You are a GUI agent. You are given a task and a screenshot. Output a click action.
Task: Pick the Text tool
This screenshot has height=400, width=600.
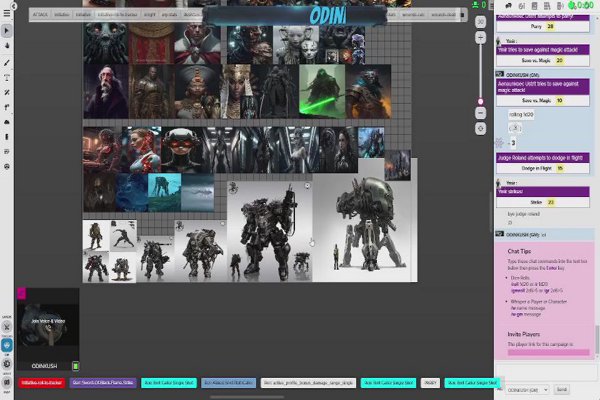click(7, 78)
